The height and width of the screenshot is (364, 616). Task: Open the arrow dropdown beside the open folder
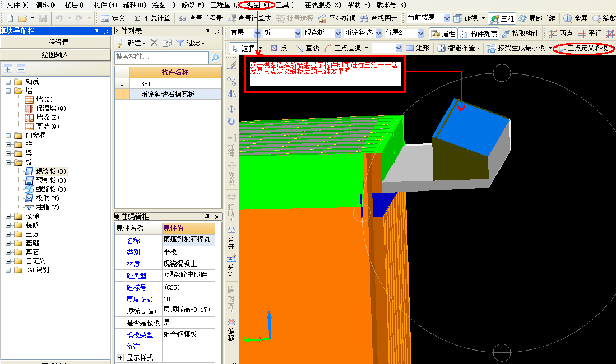33,18
